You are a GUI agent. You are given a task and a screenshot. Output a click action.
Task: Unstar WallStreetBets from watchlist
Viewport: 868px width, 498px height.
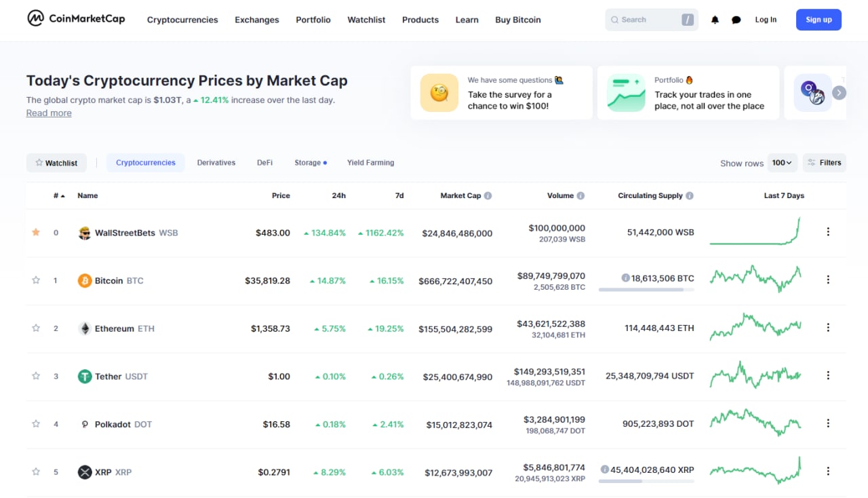pyautogui.click(x=36, y=232)
